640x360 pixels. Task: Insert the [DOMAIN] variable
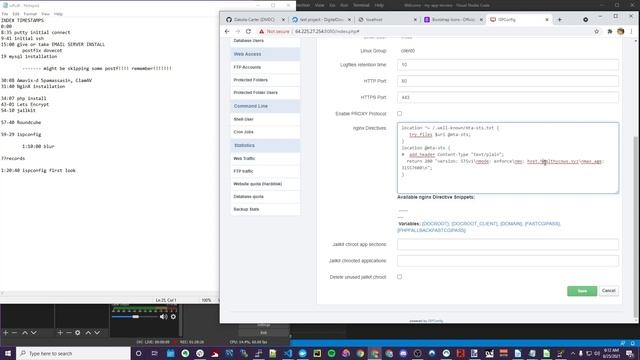(511, 224)
